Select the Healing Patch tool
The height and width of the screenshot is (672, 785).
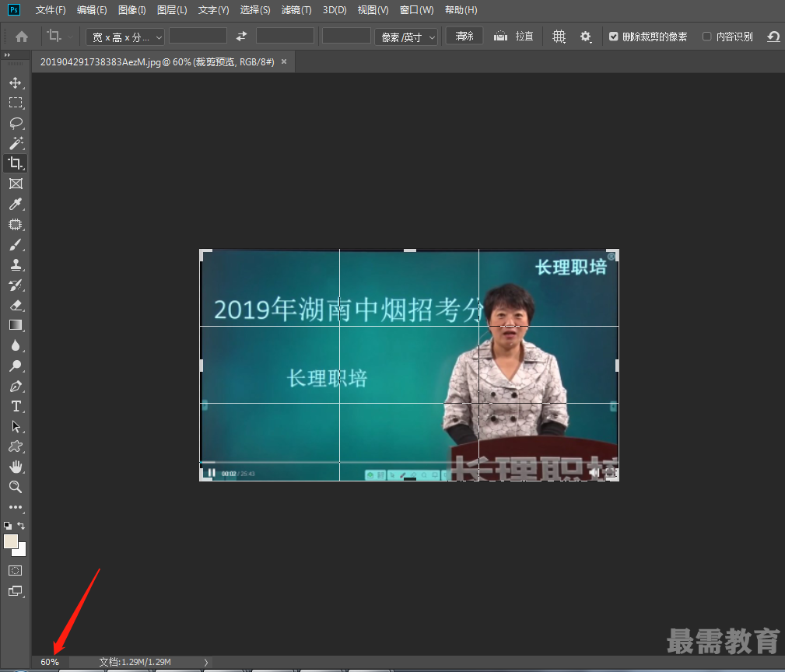(x=16, y=224)
